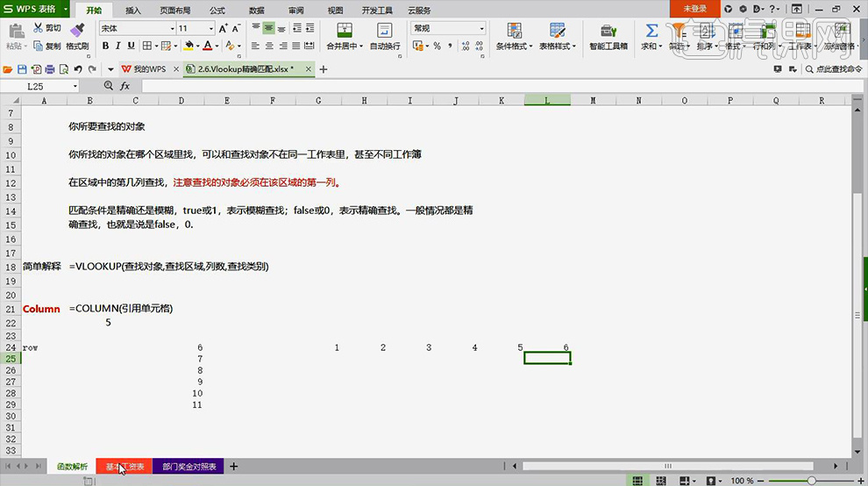Increase font size with A+ icon

(223, 28)
